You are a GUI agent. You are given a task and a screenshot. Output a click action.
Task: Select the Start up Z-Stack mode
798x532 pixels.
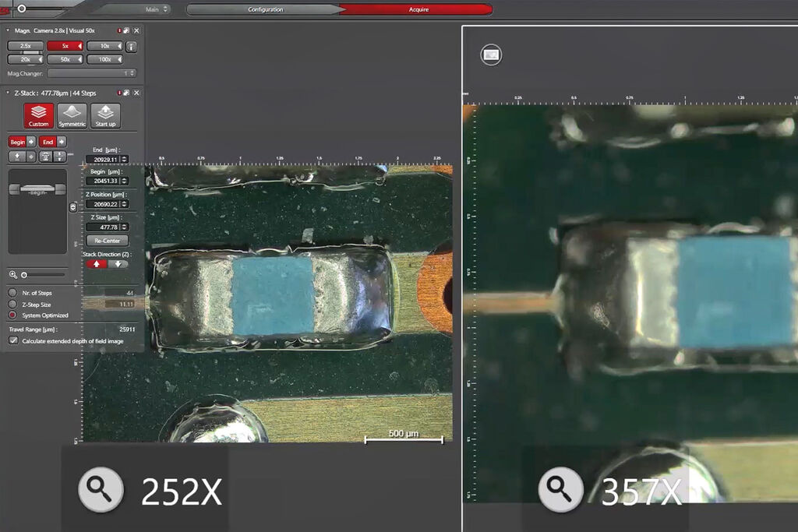click(105, 115)
